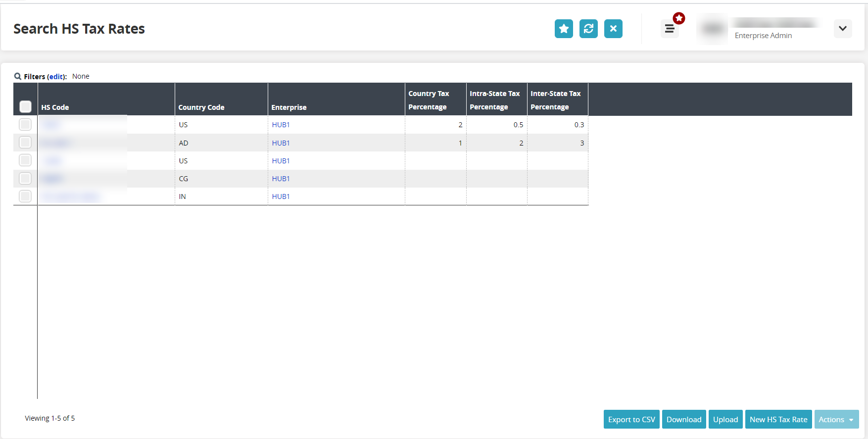The width and height of the screenshot is (868, 439).
Task: Click the star favorites icon
Action: pyautogui.click(x=564, y=29)
